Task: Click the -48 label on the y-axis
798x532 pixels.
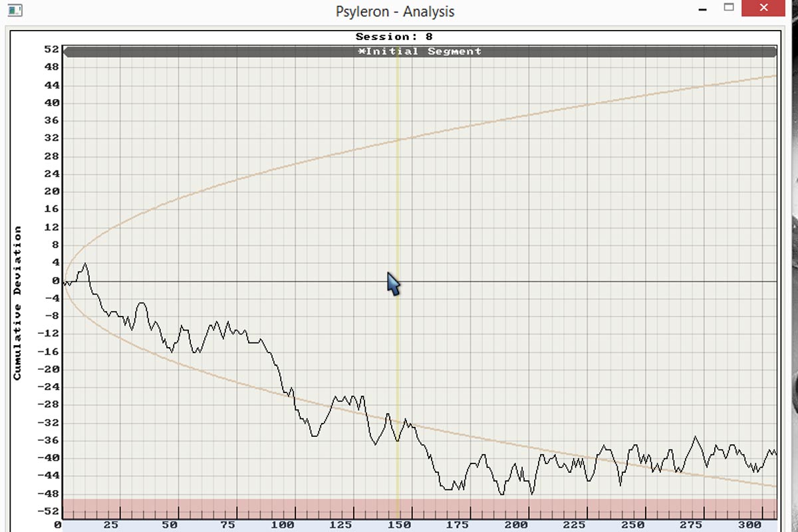Action: 51,494
